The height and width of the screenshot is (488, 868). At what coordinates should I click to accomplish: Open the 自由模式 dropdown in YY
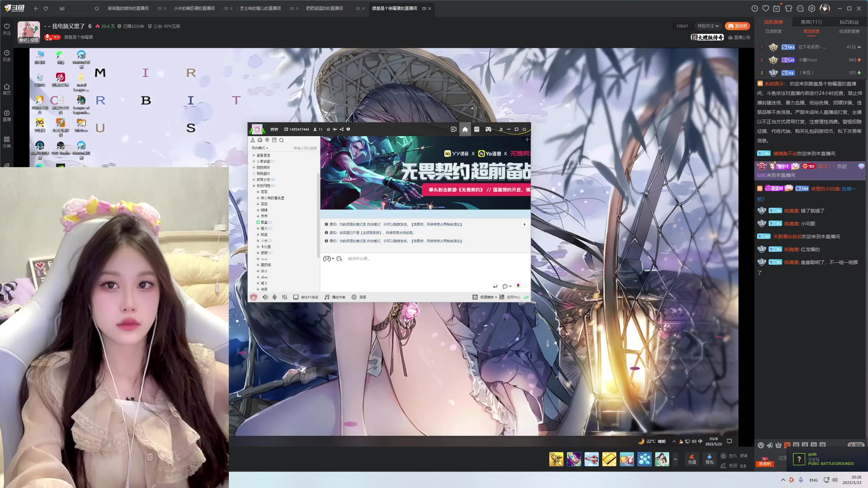pos(260,148)
